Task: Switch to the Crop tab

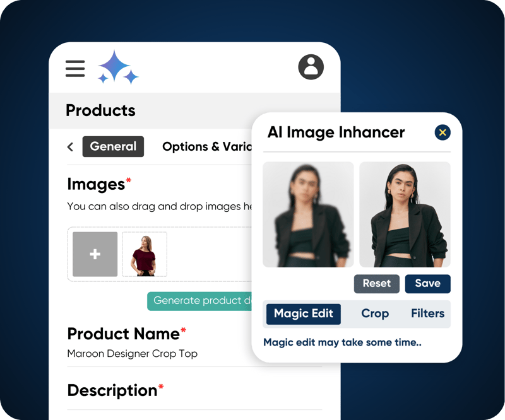Action: (375, 314)
